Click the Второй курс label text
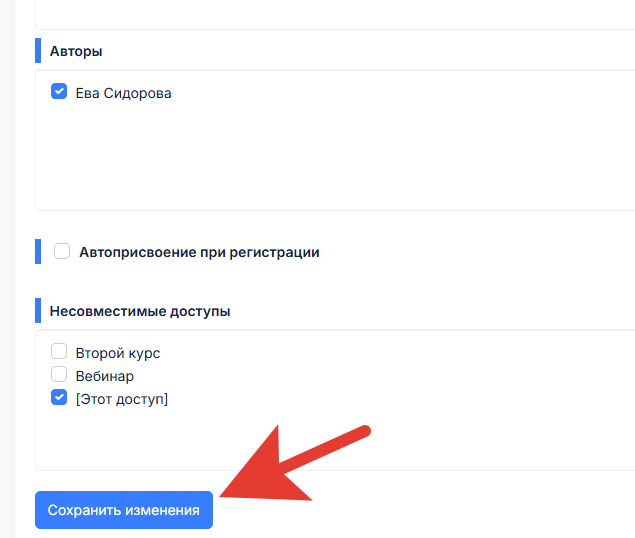Image resolution: width=635 pixels, height=538 pixels. click(x=117, y=353)
